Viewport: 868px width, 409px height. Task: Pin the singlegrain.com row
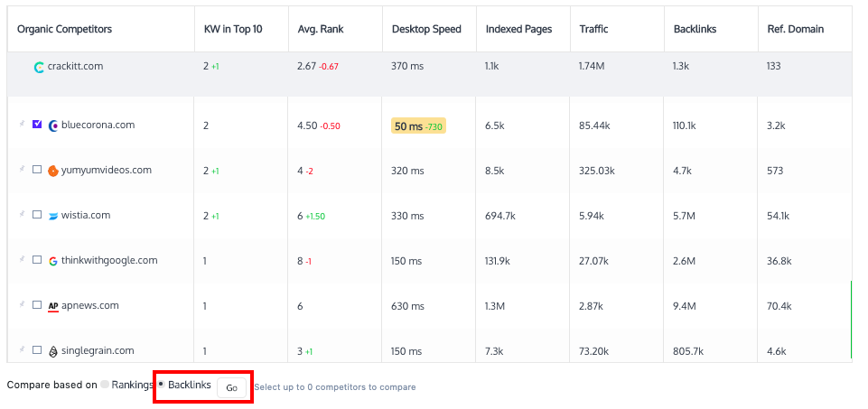[x=23, y=349]
